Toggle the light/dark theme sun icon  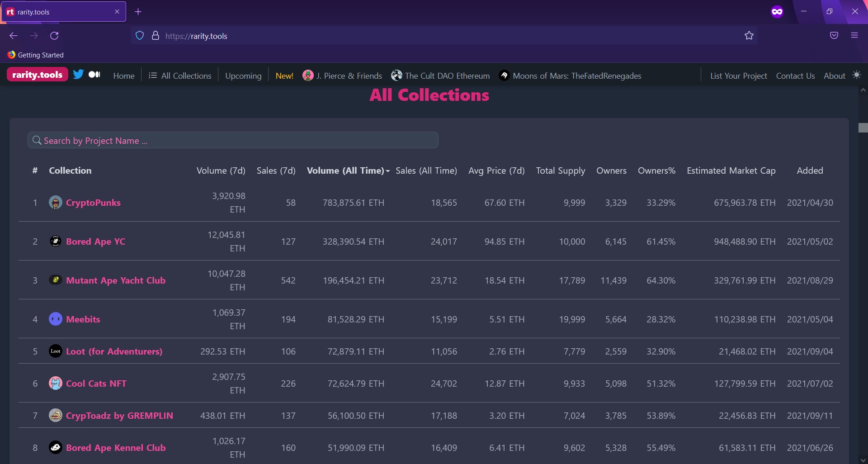click(x=856, y=75)
